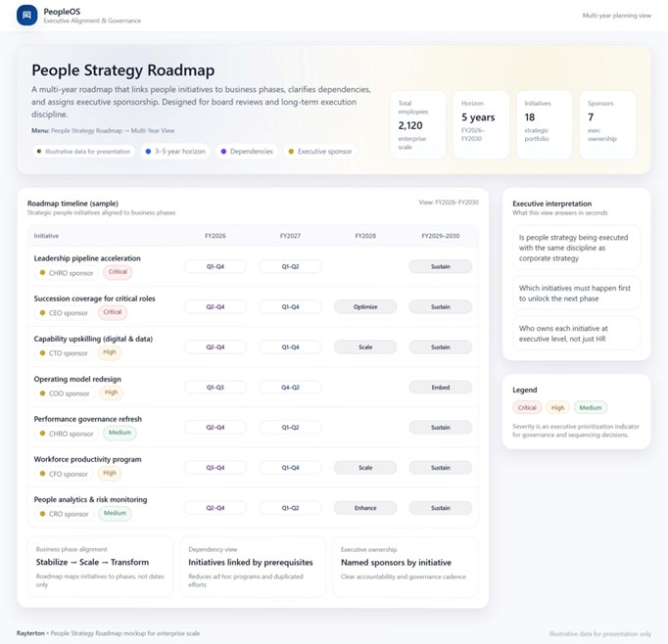Click the FY2026 column header

coord(215,236)
